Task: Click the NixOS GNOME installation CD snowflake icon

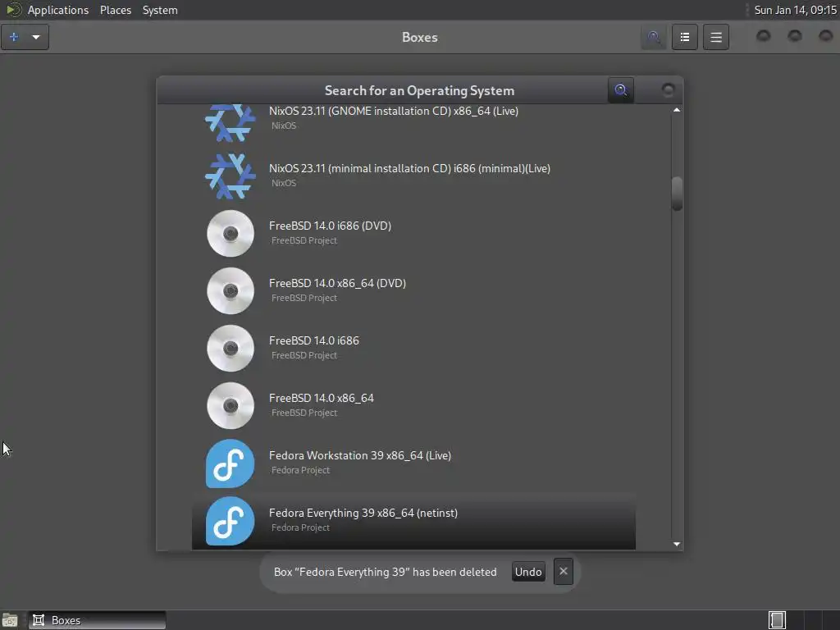Action: coord(231,123)
